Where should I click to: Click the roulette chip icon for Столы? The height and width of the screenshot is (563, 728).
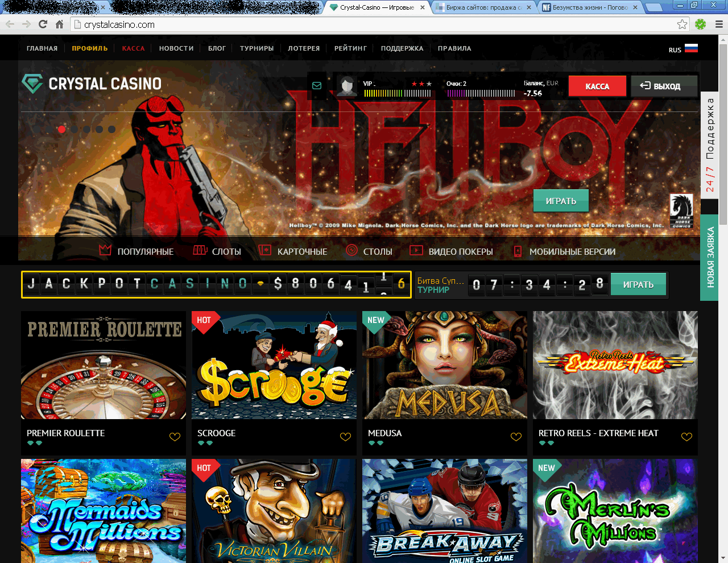pyautogui.click(x=352, y=250)
